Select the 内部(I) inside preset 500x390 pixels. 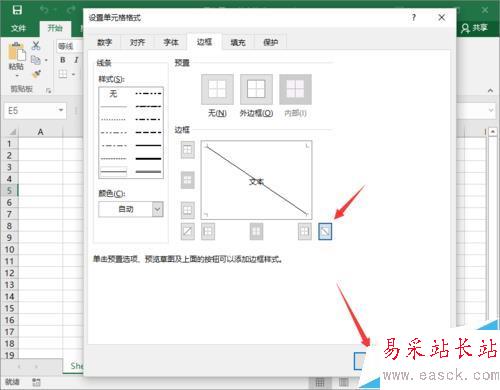tap(295, 89)
